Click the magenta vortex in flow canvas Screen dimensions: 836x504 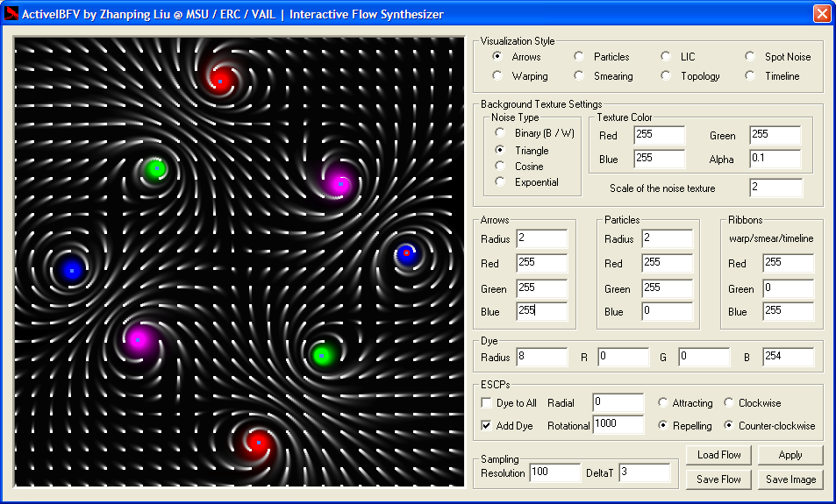coord(339,183)
